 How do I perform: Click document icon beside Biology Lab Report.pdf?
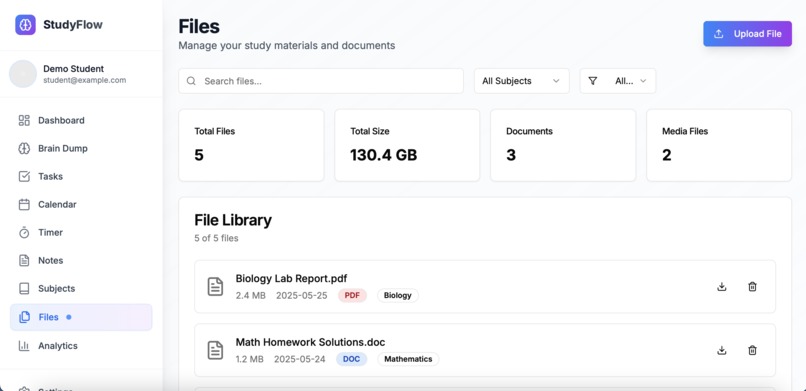(215, 287)
